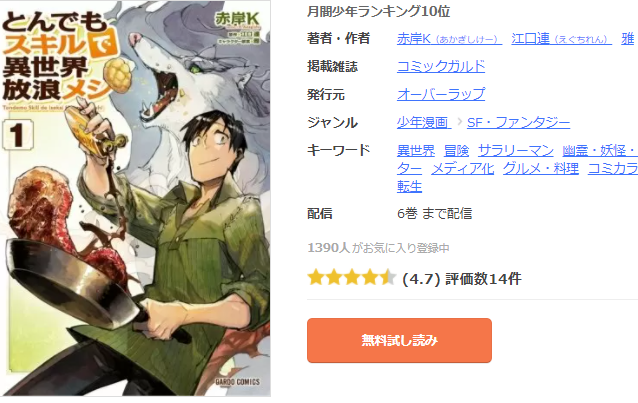The image size is (638, 403).
Task: Select the 冒険 keyword
Action: click(x=456, y=150)
